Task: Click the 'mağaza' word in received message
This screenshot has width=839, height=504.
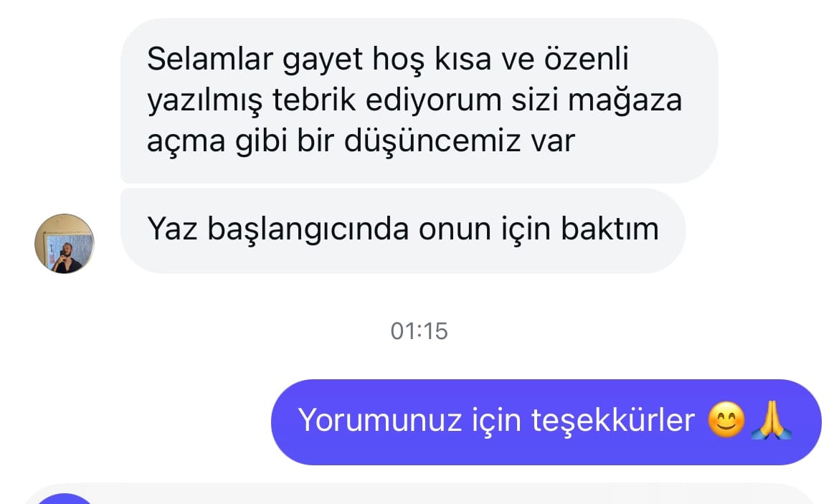Action: click(x=625, y=102)
